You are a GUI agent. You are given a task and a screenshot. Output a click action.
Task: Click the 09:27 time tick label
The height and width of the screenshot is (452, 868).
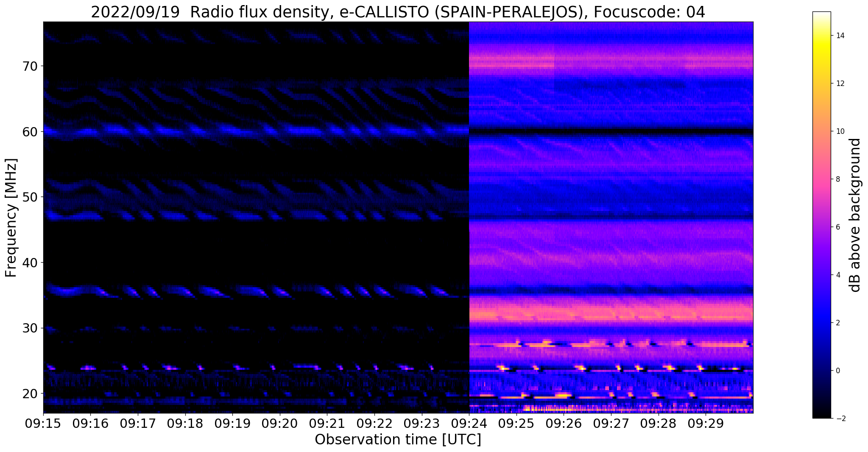click(611, 424)
